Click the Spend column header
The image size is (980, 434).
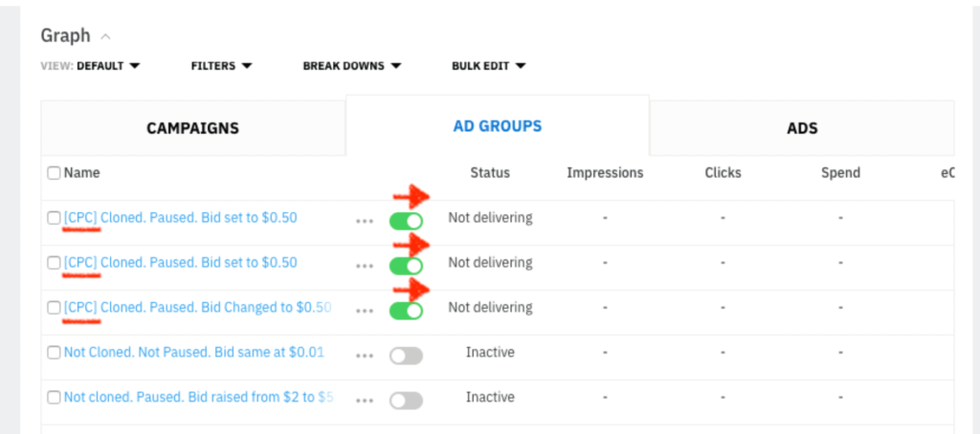[x=840, y=173]
